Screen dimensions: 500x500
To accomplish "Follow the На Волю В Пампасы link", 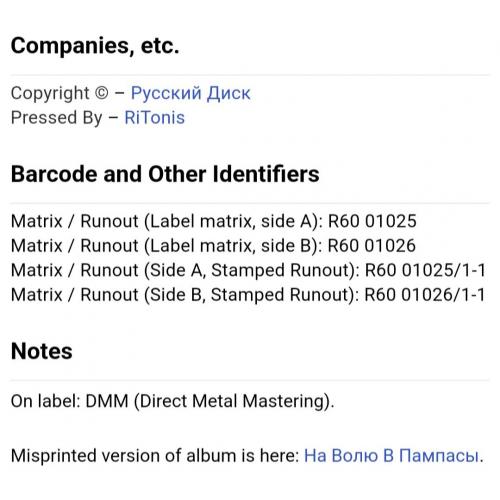I will pyautogui.click(x=392, y=455).
